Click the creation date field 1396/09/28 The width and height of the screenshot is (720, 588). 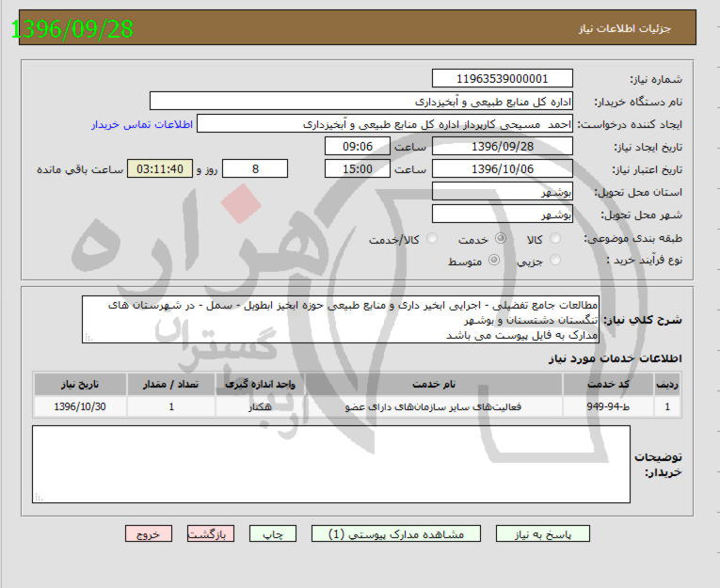(x=503, y=147)
